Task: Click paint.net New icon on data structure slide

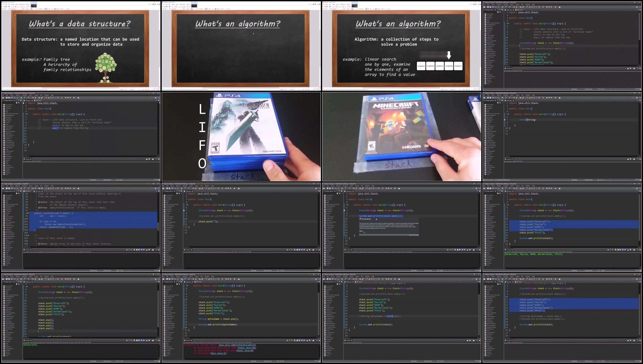Action: coord(2,7)
